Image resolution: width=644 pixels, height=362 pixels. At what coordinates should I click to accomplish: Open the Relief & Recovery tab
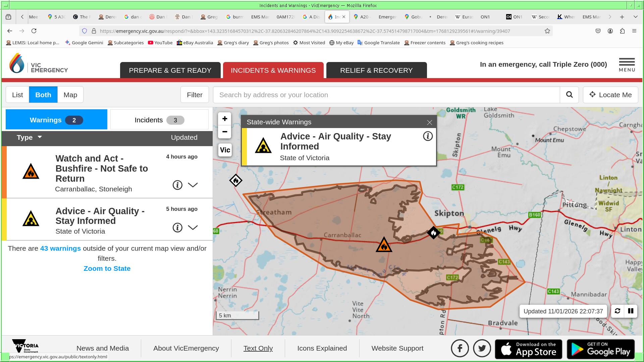(376, 70)
